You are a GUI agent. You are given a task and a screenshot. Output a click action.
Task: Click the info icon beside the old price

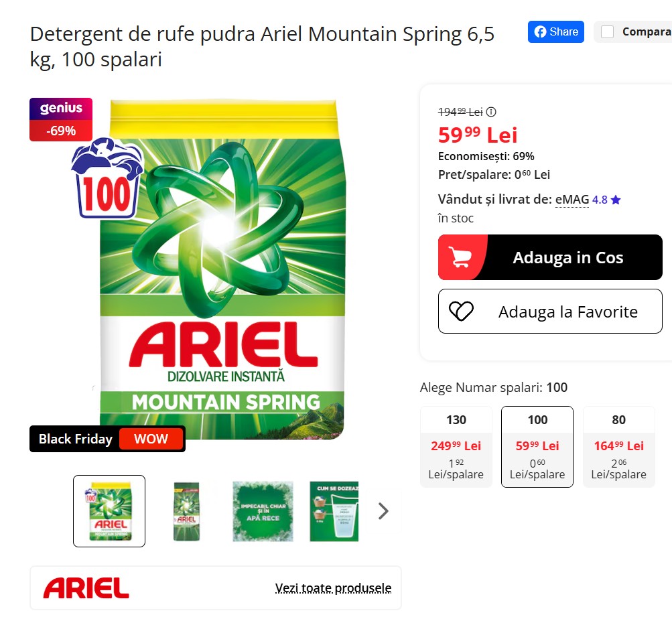[491, 112]
